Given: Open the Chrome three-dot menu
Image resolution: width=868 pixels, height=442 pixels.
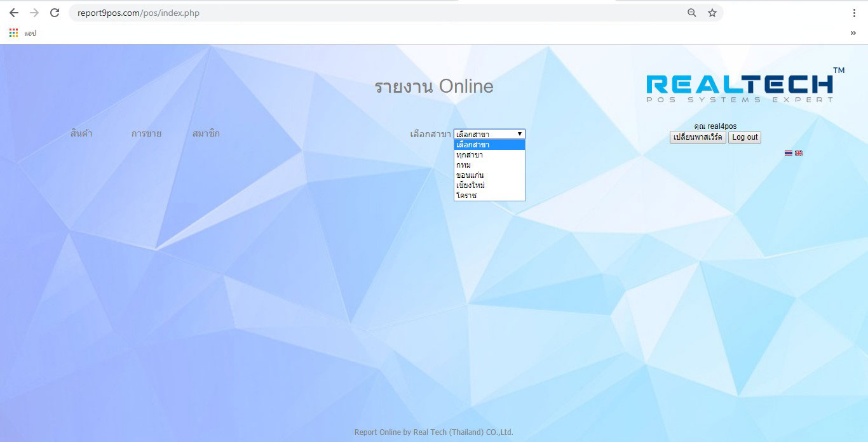Looking at the screenshot, I should pyautogui.click(x=855, y=12).
